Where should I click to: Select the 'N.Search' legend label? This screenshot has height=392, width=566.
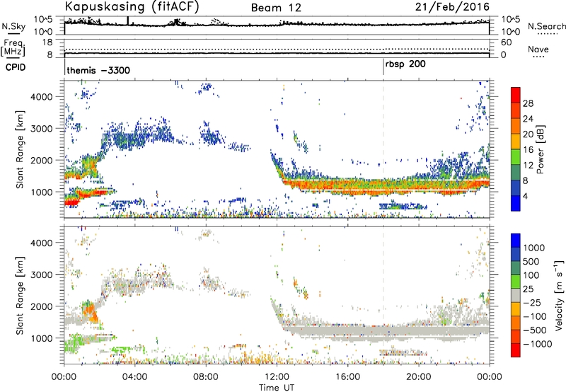click(x=546, y=26)
